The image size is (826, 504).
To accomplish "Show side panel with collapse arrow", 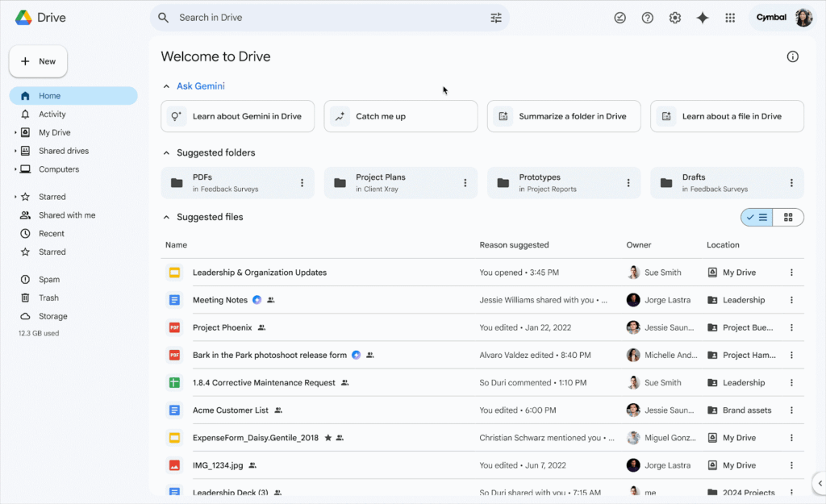I will tap(820, 483).
